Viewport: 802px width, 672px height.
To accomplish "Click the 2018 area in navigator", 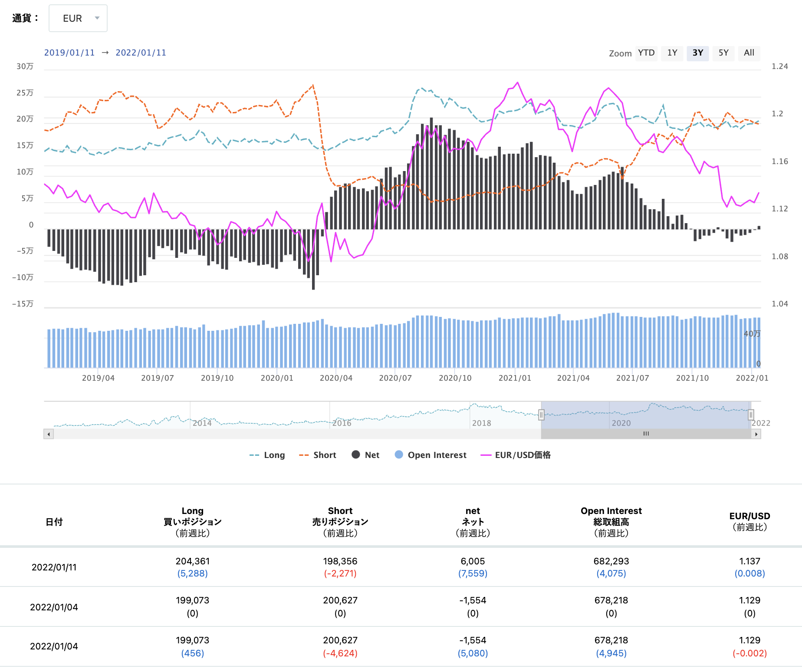I will click(x=481, y=423).
